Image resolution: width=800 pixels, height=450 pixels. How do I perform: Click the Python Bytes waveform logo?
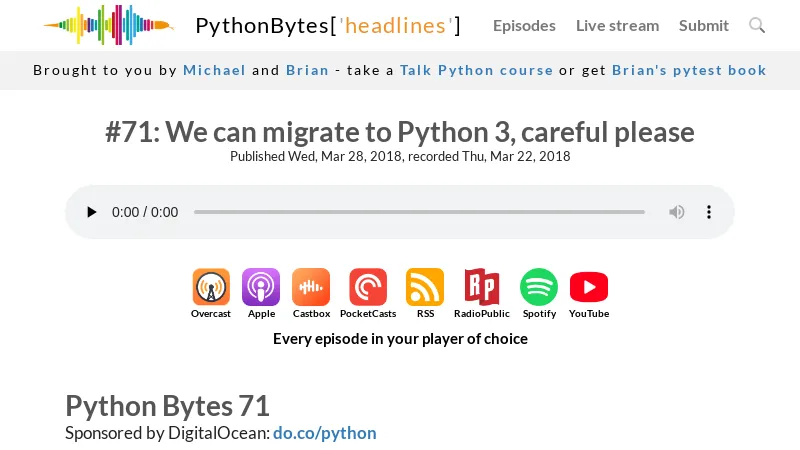pos(108,25)
